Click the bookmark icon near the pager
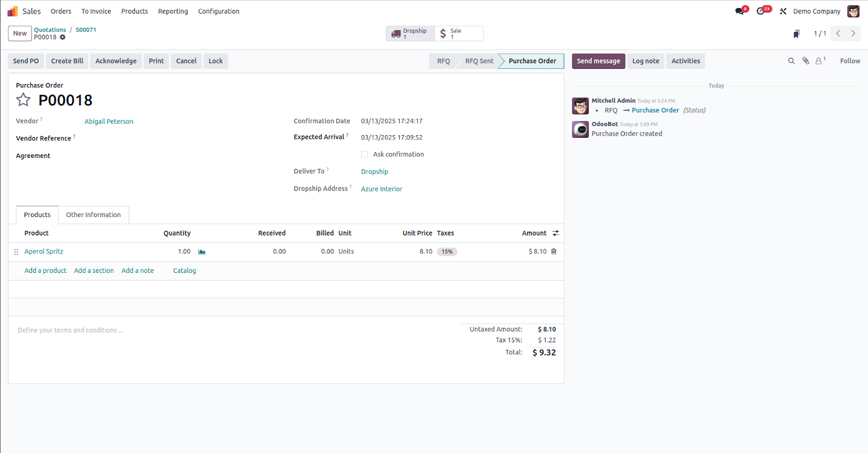The height and width of the screenshot is (453, 868). (796, 34)
